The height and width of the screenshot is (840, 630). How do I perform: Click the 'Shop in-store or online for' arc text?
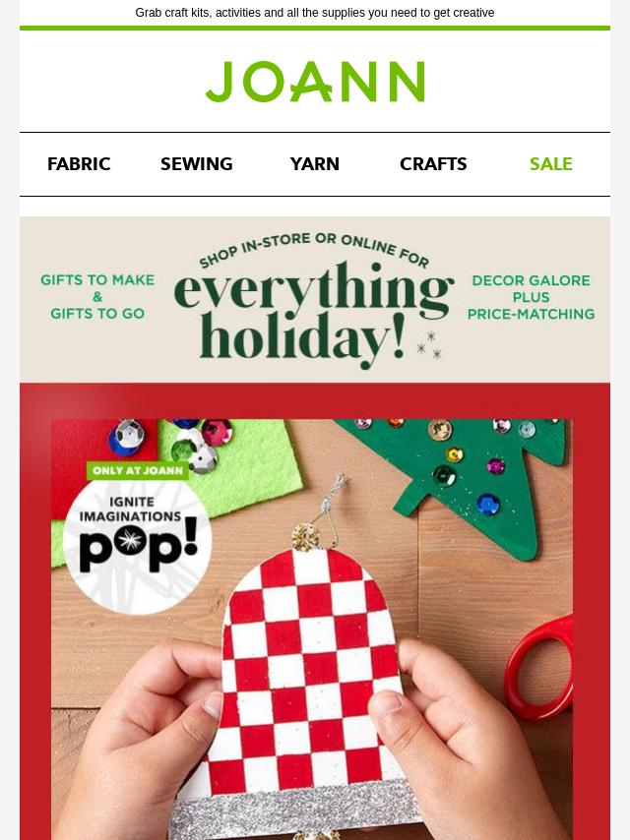tap(314, 249)
